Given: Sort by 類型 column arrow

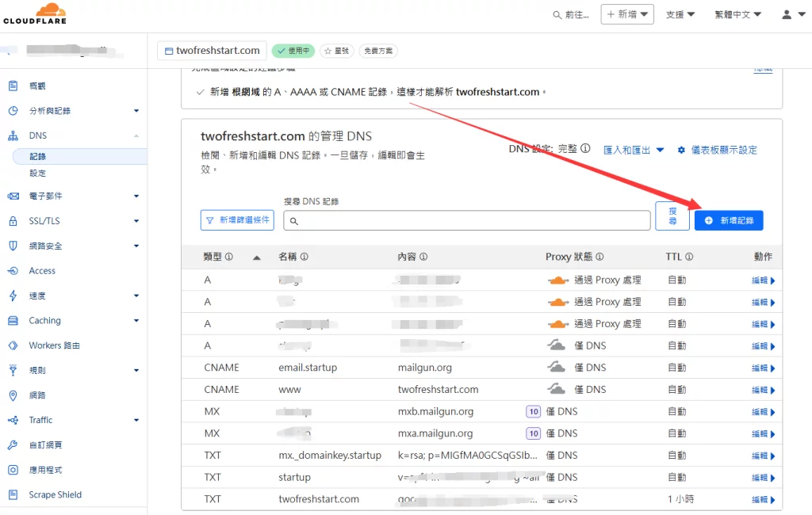Looking at the screenshot, I should 256,257.
